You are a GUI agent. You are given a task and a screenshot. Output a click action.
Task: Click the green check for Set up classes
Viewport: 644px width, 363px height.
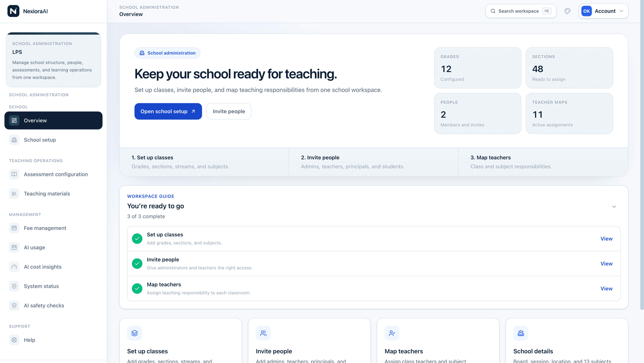pos(137,239)
